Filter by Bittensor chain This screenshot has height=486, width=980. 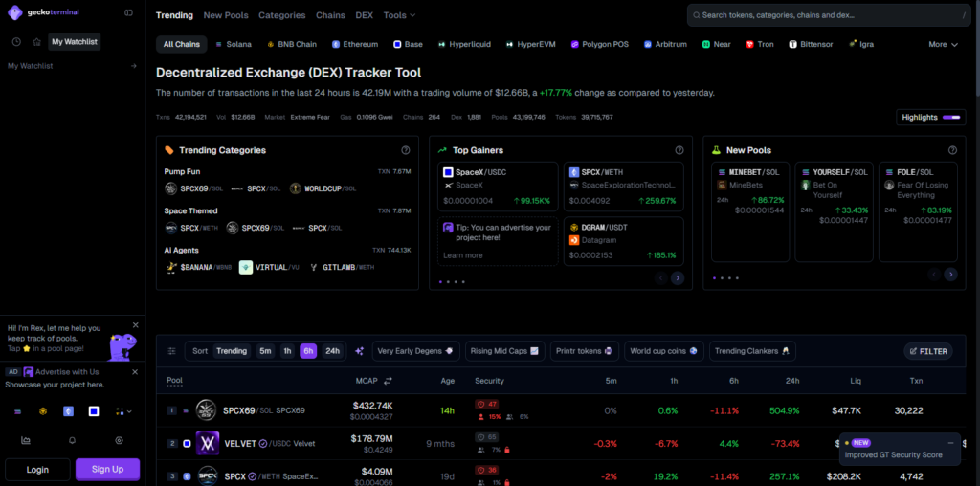(x=812, y=44)
